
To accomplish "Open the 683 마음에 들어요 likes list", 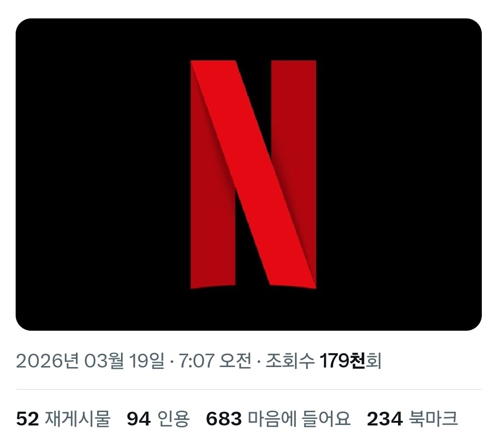I will (x=278, y=419).
